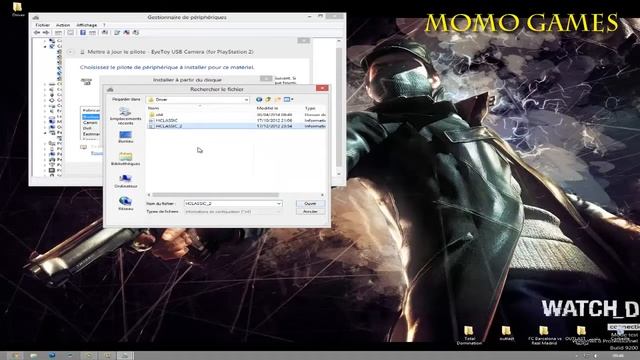Select Canon in the manufacturer list

tap(91, 122)
